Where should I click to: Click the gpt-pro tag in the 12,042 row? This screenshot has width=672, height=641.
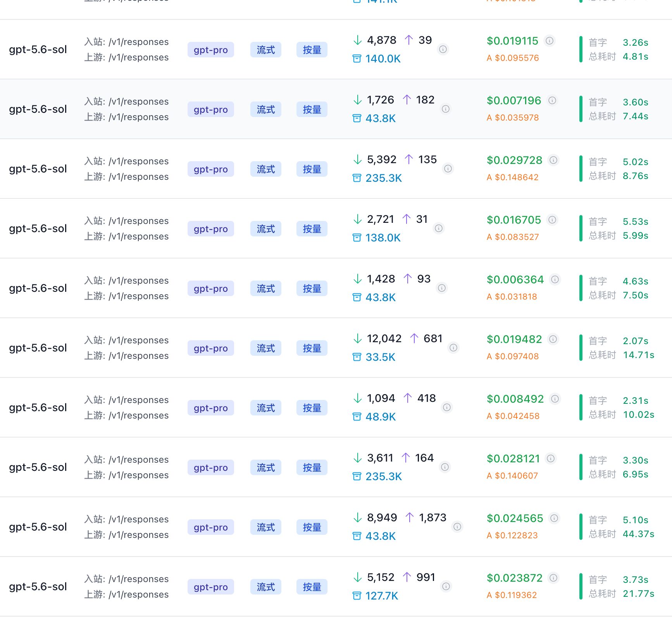(x=211, y=348)
